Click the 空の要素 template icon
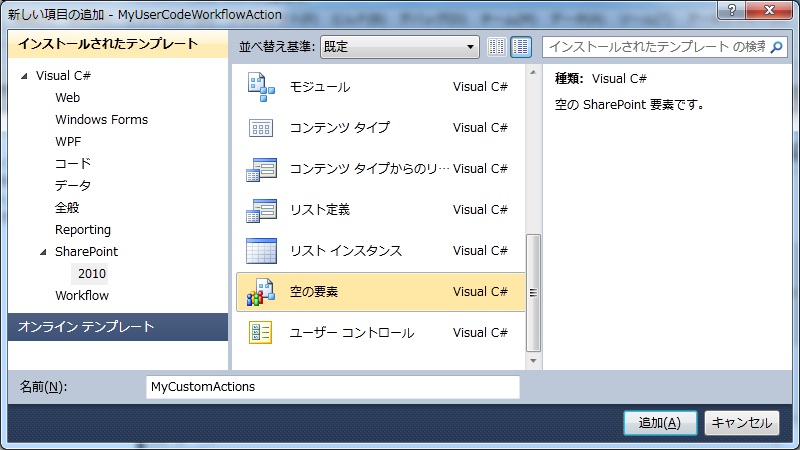The width and height of the screenshot is (800, 450). pyautogui.click(x=261, y=292)
